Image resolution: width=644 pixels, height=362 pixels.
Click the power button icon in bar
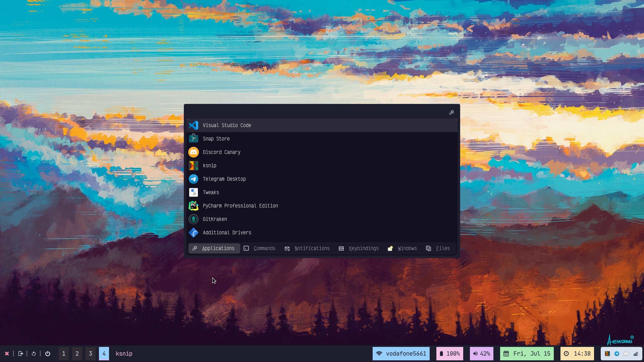click(48, 354)
